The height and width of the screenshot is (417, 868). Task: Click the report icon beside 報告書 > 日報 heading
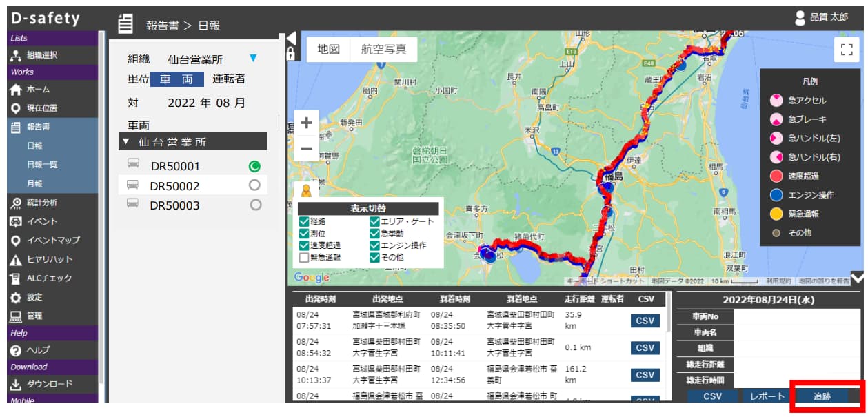(125, 23)
